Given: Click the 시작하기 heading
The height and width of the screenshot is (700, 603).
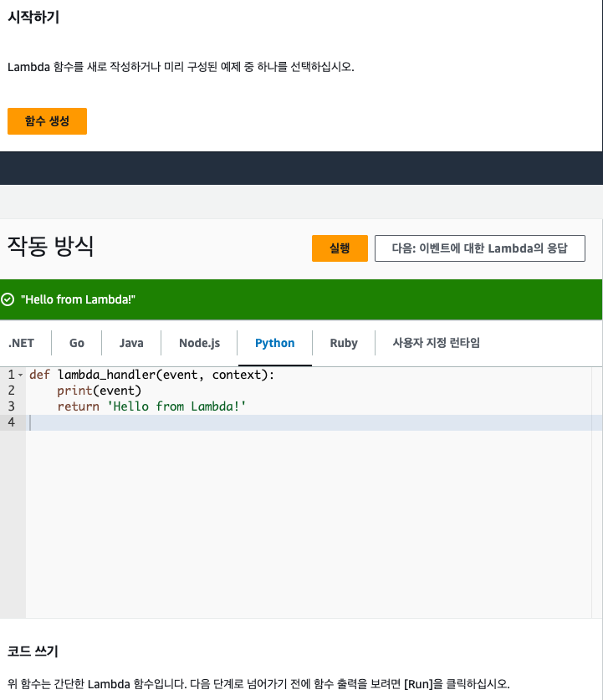Looking at the screenshot, I should [x=33, y=17].
